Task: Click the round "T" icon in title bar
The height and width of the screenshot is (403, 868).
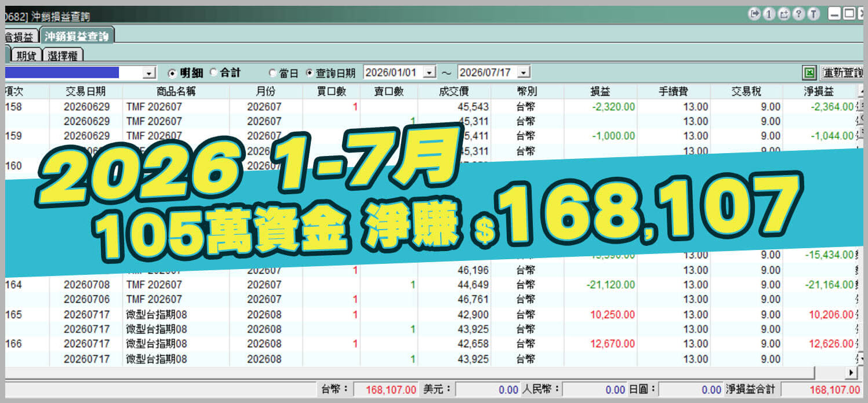Action: point(814,14)
